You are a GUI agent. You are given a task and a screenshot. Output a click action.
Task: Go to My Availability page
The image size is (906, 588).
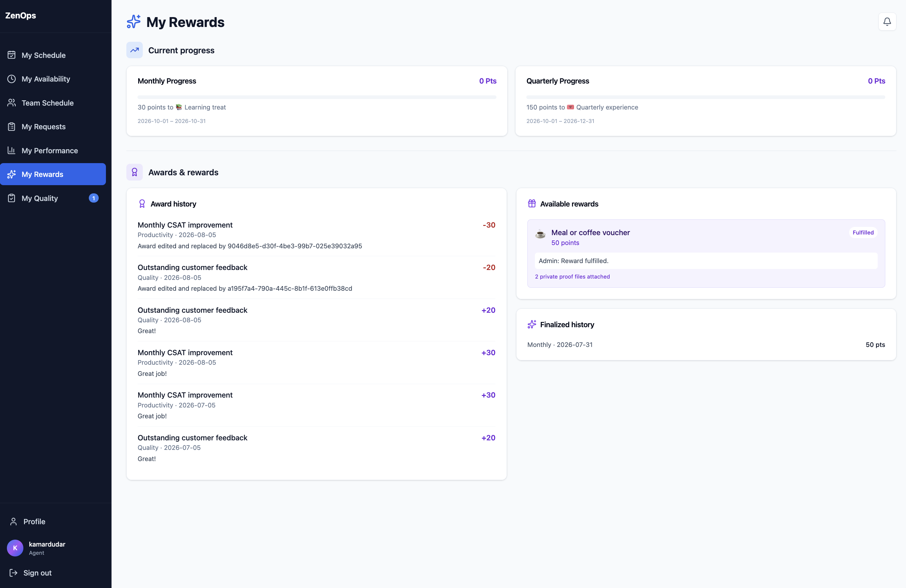pos(53,79)
